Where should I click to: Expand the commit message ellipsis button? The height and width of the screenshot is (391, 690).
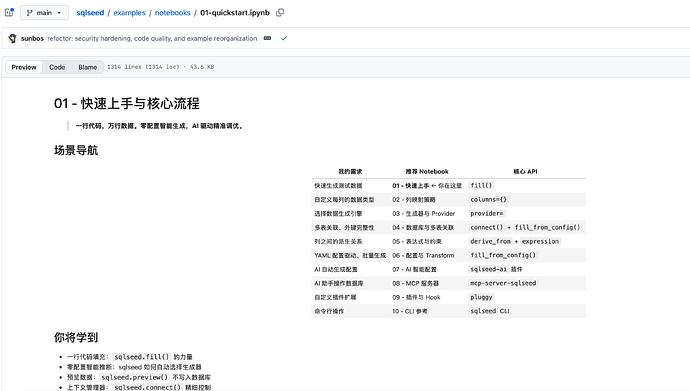pyautogui.click(x=267, y=38)
